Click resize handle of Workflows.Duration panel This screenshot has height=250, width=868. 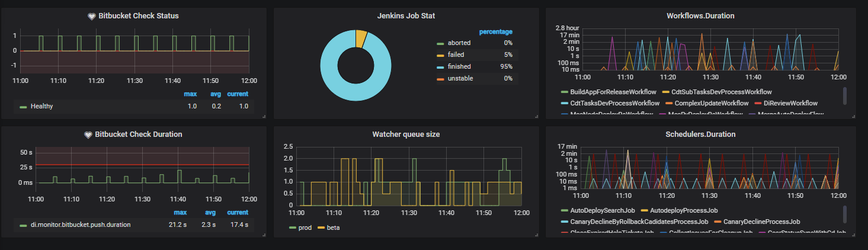pyautogui.click(x=854, y=117)
